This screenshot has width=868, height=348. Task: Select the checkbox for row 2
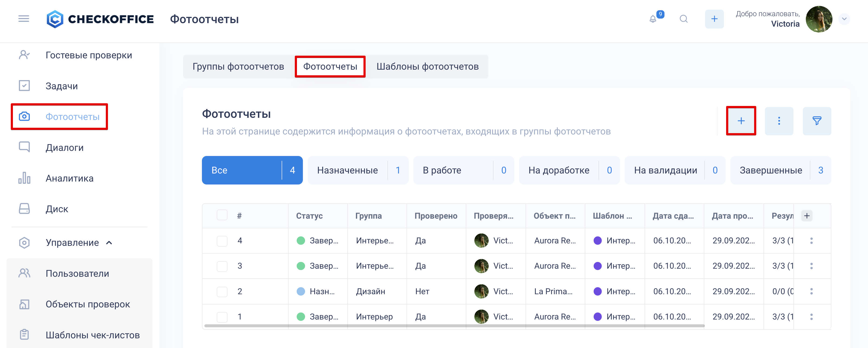pyautogui.click(x=222, y=292)
